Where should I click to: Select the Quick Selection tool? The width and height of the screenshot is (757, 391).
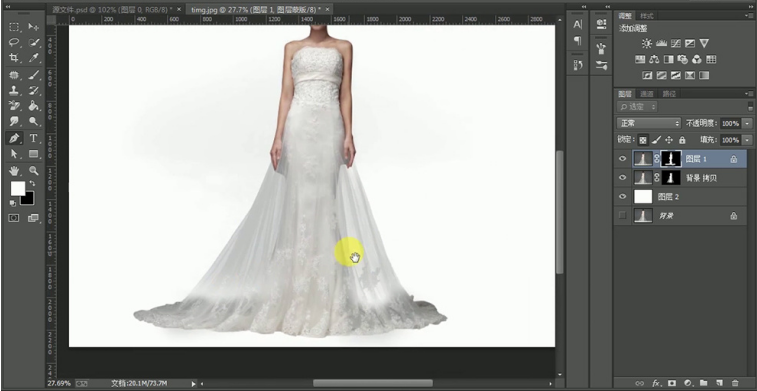(x=33, y=42)
